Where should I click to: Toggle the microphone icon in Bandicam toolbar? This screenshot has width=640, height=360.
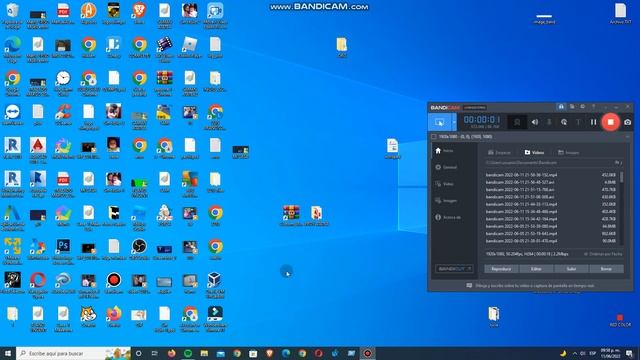(549, 122)
